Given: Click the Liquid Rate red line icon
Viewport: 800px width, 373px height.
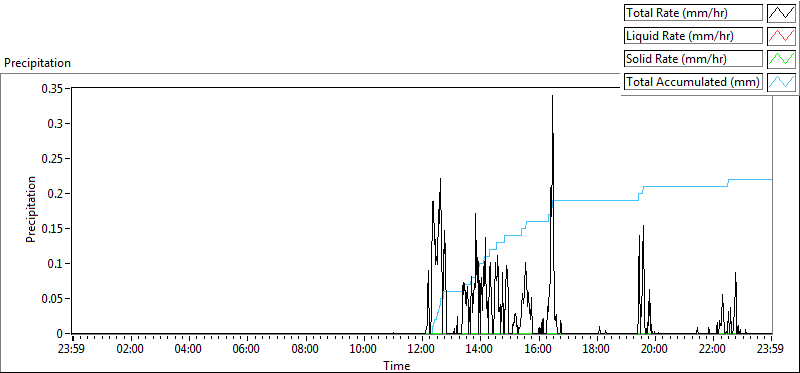Looking at the screenshot, I should (781, 36).
